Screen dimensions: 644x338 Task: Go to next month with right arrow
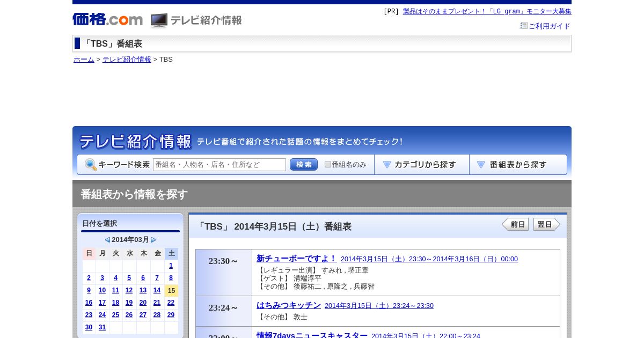(x=153, y=240)
